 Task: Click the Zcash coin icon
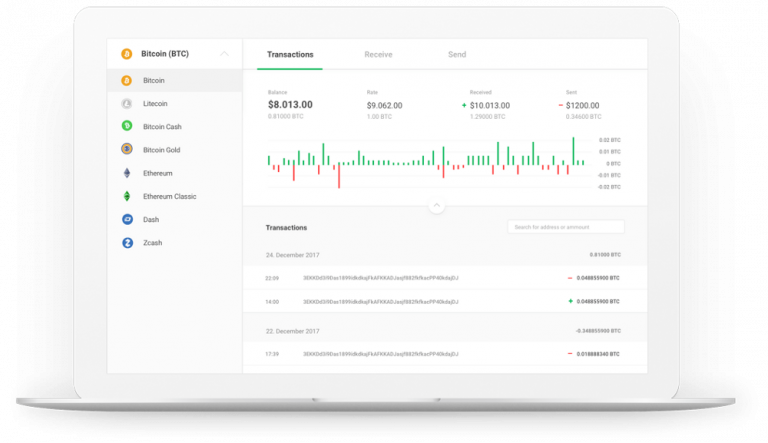click(127, 242)
